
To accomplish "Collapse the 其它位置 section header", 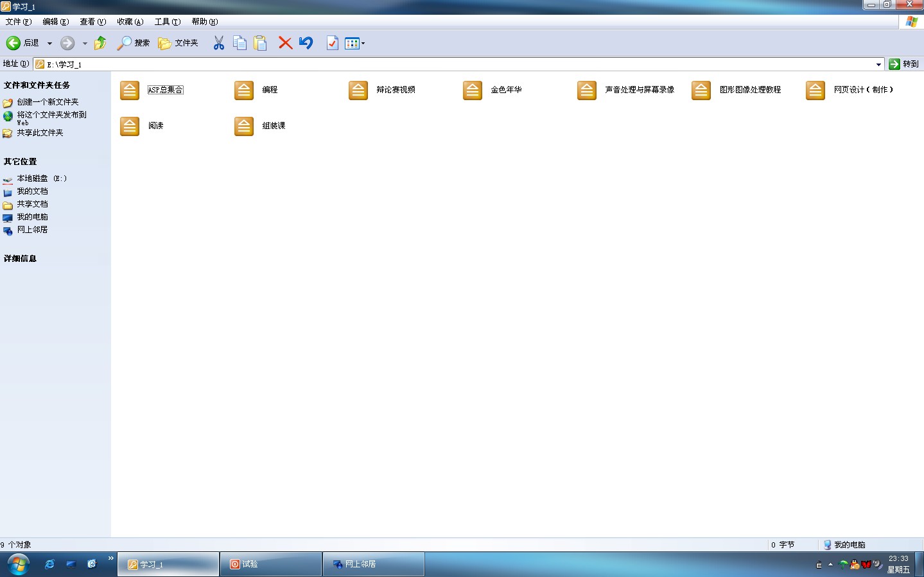I will click(x=21, y=162).
